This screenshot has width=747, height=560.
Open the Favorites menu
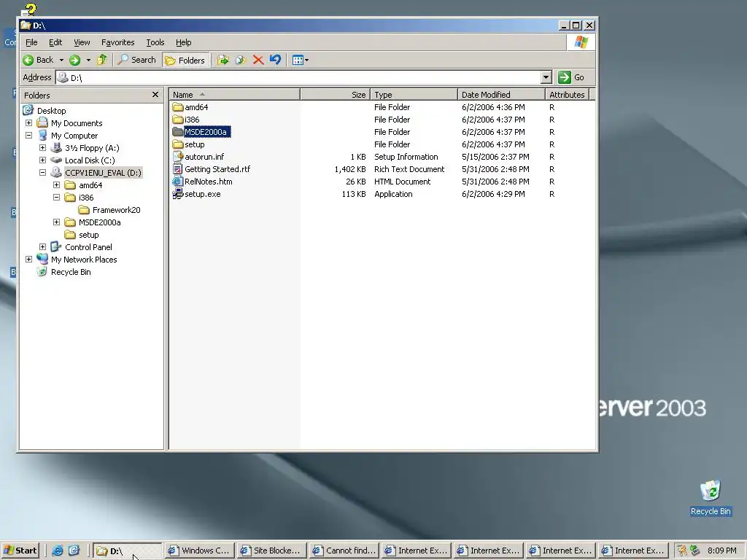coord(117,42)
